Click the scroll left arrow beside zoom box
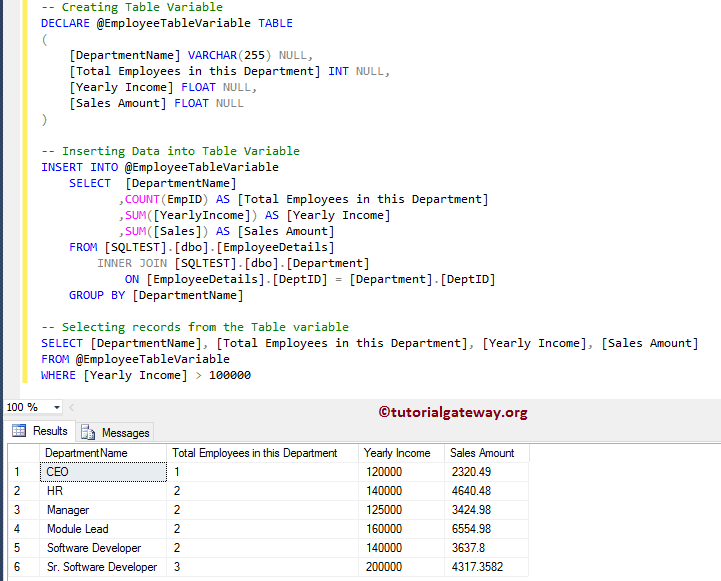Screen dimensions: 721x581 pos(72,407)
